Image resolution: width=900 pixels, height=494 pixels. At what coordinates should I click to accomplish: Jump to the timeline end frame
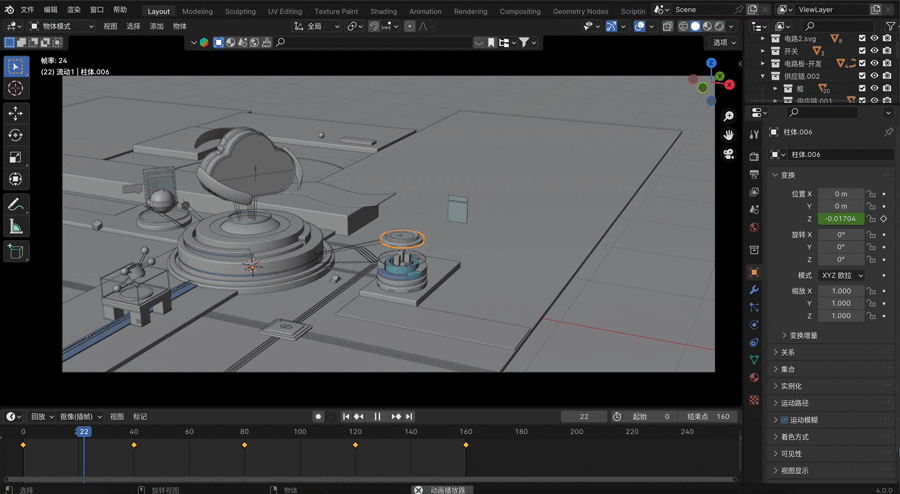point(409,417)
